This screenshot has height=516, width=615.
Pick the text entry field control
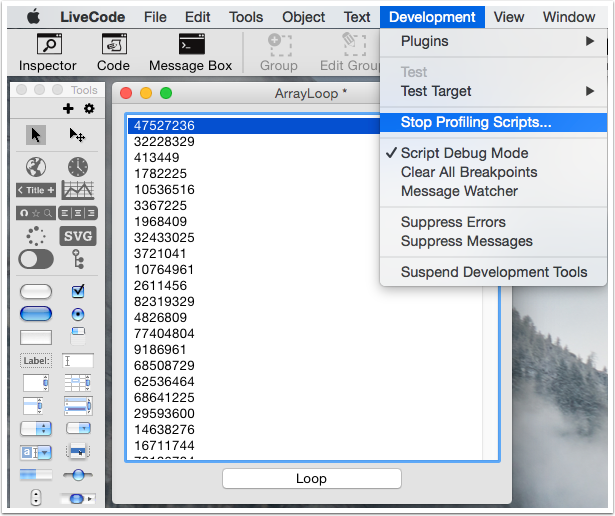pos(78,360)
